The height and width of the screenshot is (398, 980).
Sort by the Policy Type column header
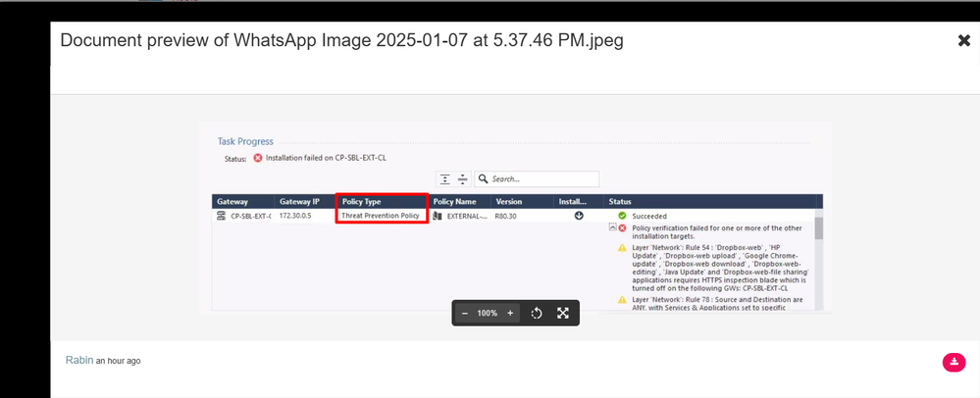[361, 201]
